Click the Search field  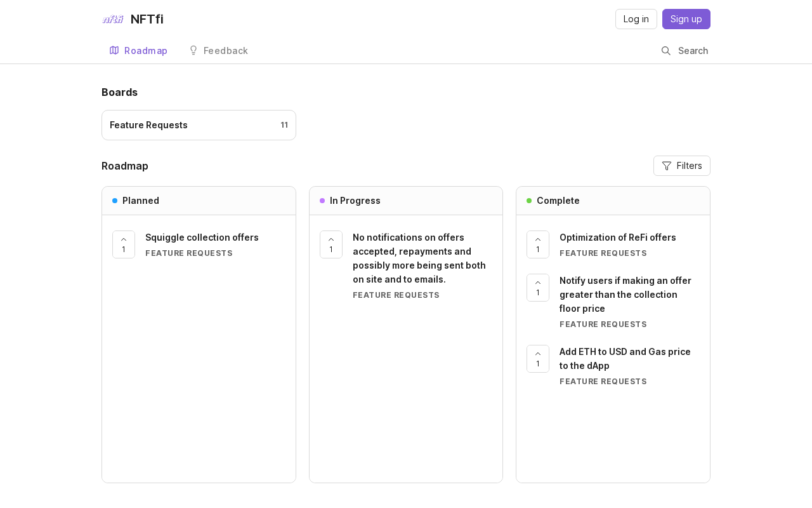pyautogui.click(x=685, y=51)
